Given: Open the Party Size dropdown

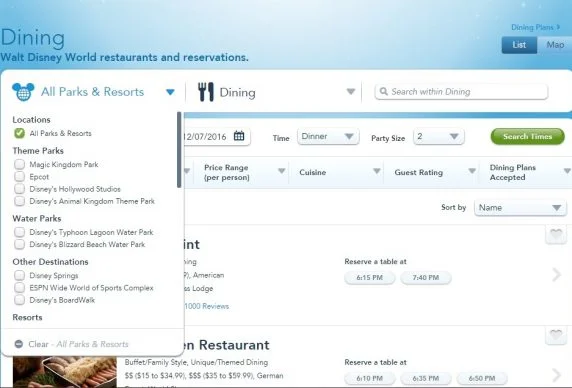Looking at the screenshot, I should pyautogui.click(x=438, y=136).
